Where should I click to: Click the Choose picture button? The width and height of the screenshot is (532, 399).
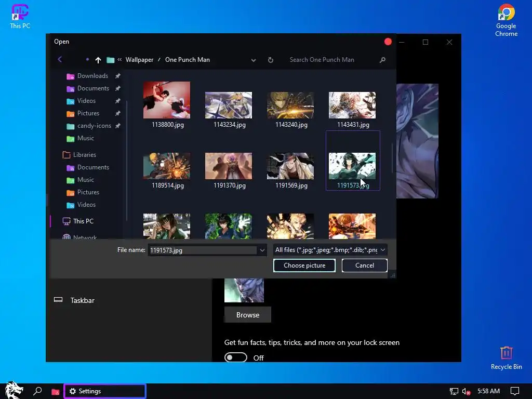tap(304, 265)
